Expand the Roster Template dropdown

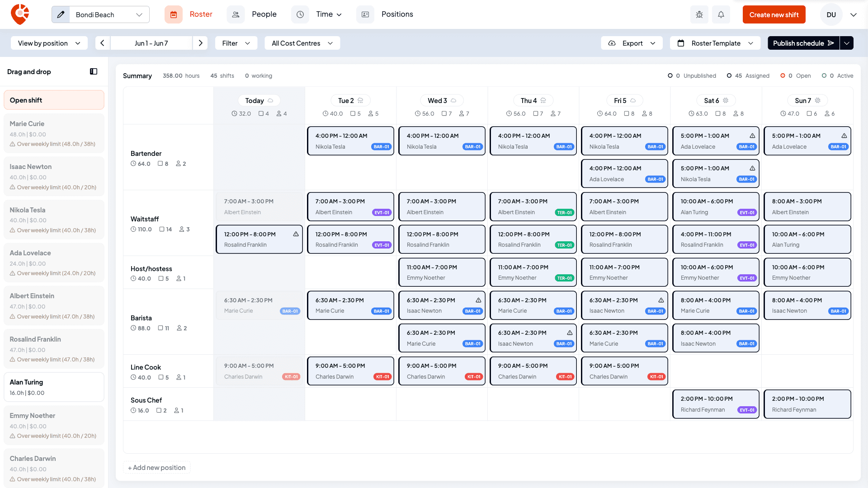coord(715,43)
